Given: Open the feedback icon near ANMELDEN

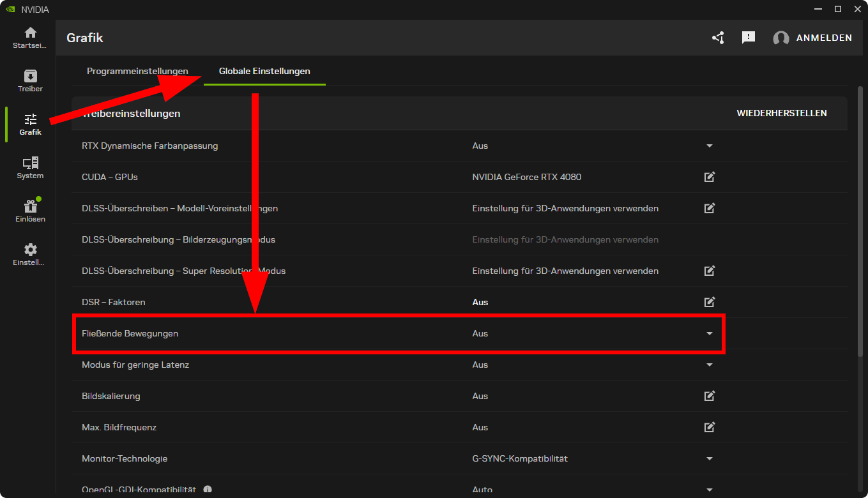Looking at the screenshot, I should (748, 38).
